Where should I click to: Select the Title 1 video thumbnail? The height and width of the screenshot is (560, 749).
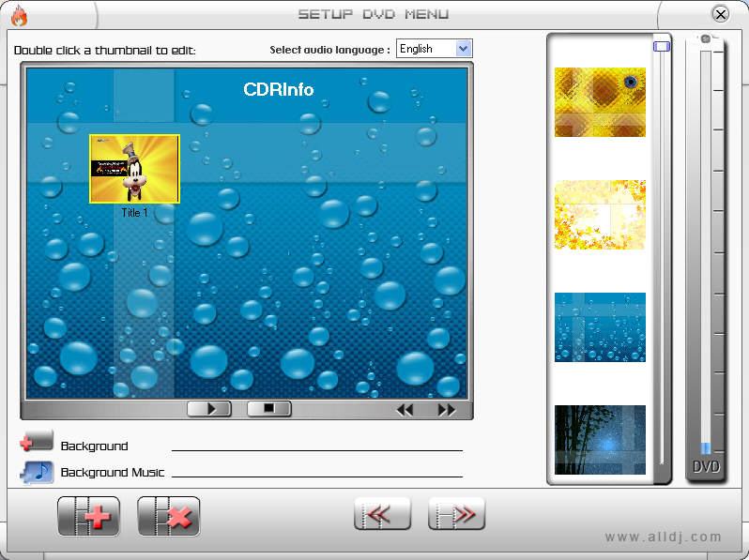click(x=134, y=169)
